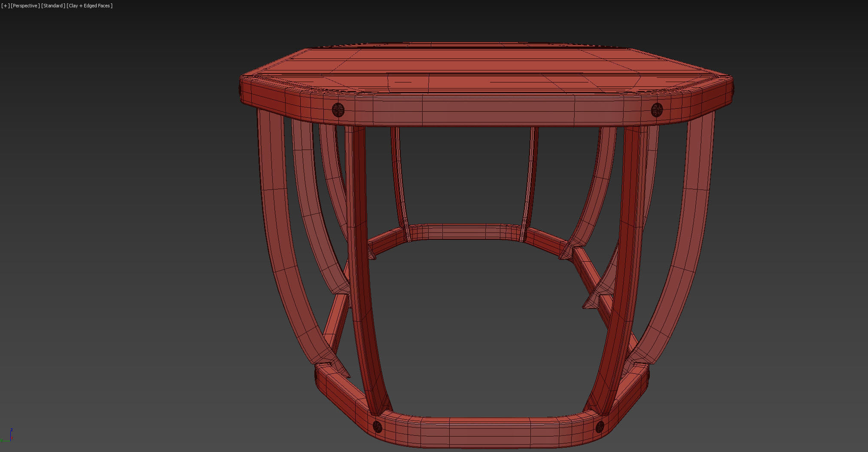Screen dimensions: 868x452
Task: Open the Perspective viewport view menu
Action: pyautogui.click(x=25, y=6)
